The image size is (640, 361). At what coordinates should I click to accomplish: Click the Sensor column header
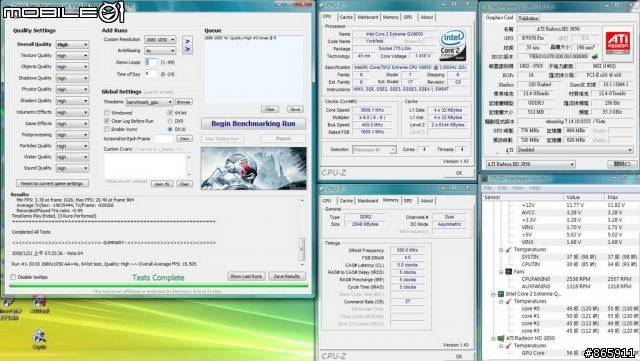point(523,197)
